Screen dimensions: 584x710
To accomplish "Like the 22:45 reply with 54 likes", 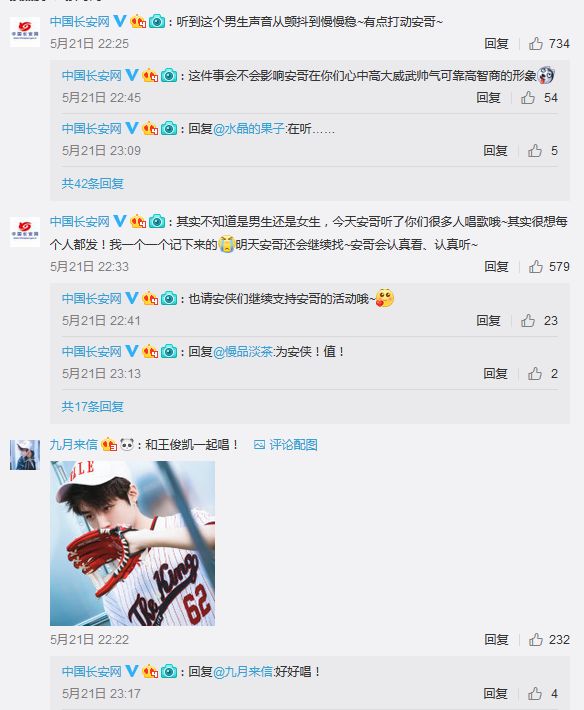I will point(527,97).
